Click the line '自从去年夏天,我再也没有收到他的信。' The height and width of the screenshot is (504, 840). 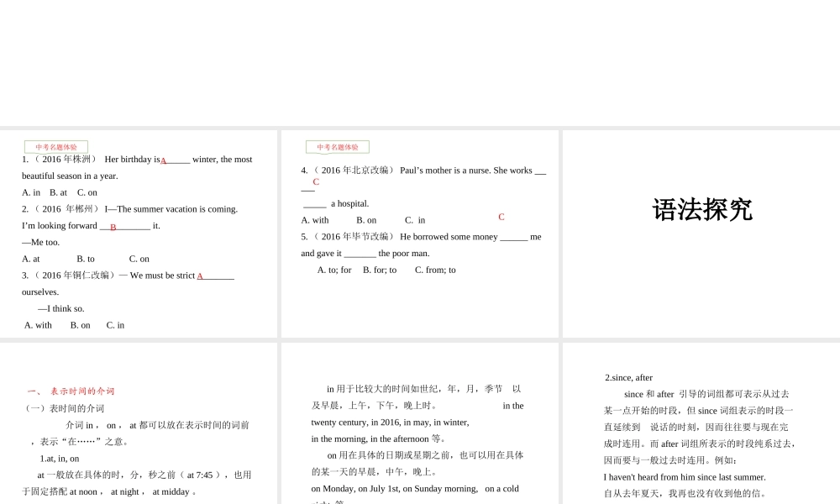(685, 493)
